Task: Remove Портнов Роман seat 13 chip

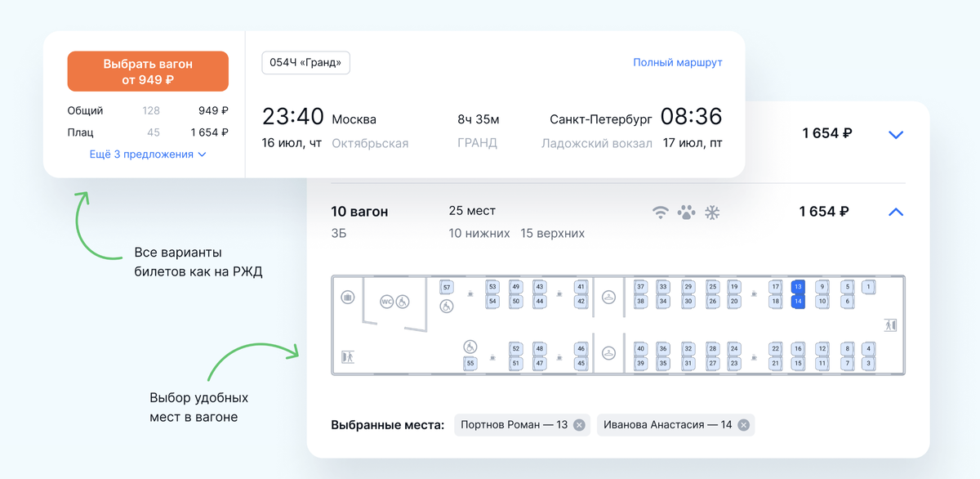Action: coord(579,425)
